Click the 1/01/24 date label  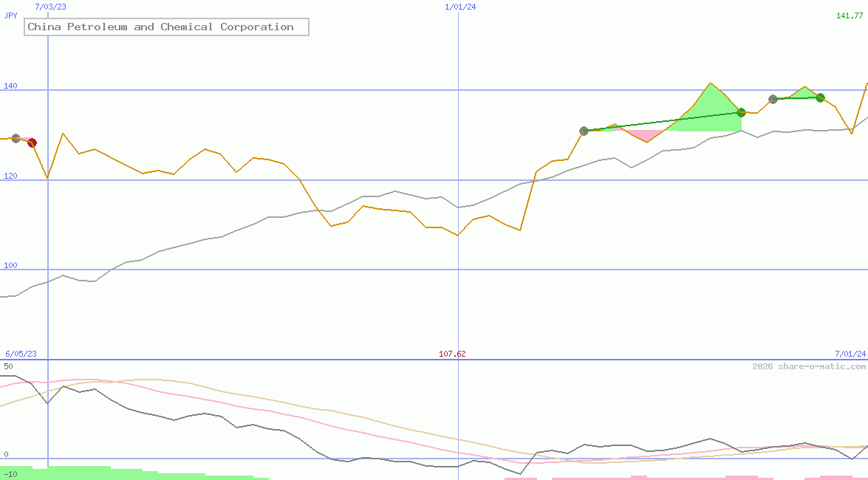[460, 7]
